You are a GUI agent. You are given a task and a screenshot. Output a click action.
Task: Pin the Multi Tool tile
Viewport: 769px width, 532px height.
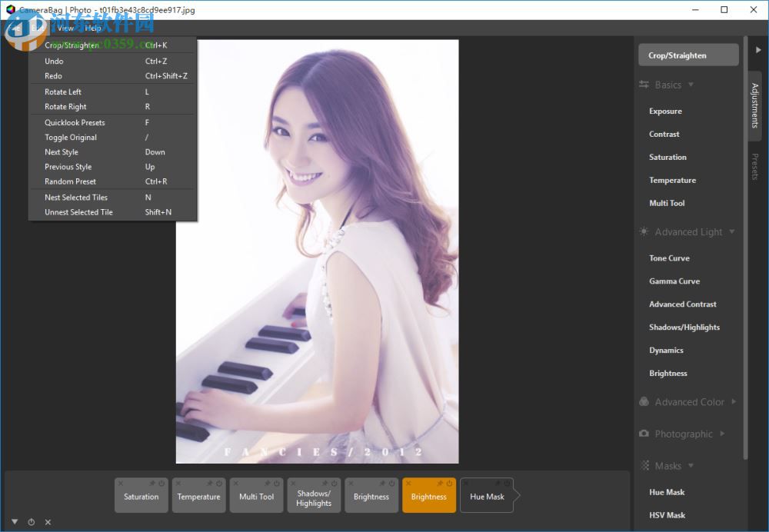(x=268, y=483)
